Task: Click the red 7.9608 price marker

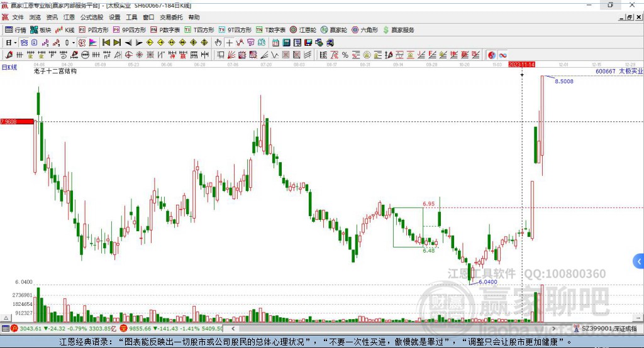Action: 17,121
